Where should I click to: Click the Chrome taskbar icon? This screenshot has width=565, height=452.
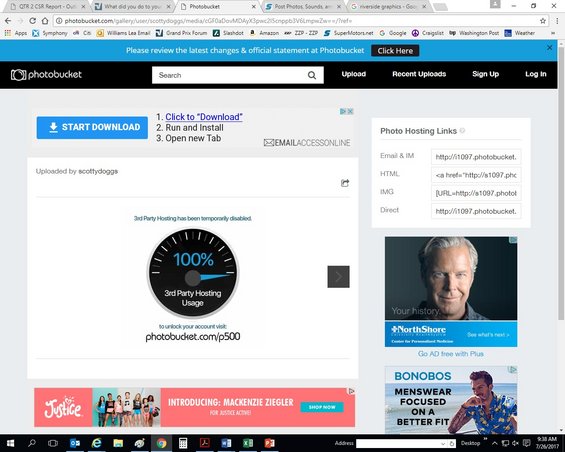161,443
